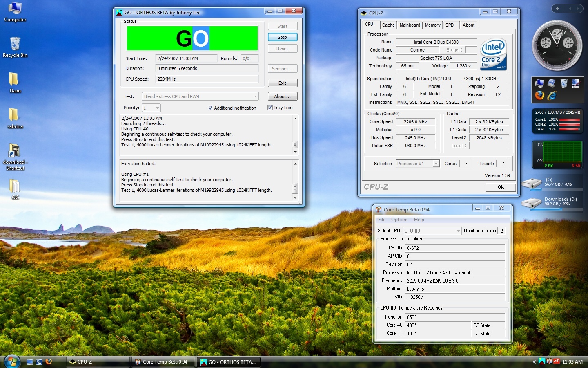Click the Windows Start orb
Image resolution: width=588 pixels, height=368 pixels.
click(11, 361)
